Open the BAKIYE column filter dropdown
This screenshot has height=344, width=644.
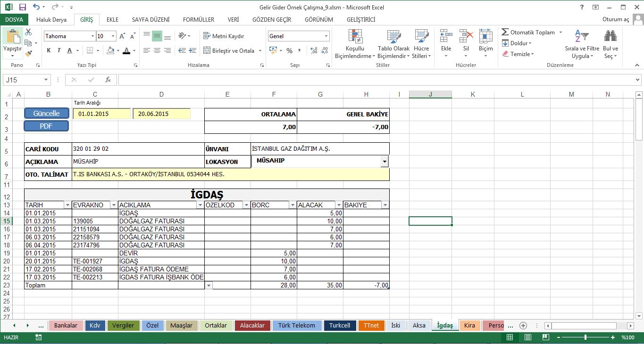[x=385, y=205]
